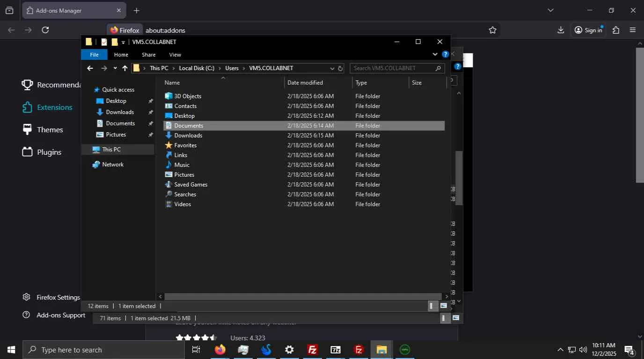Click the horizontal scrollbar in Explorer's file list
Image resolution: width=644 pixels, height=359 pixels.
[303, 296]
